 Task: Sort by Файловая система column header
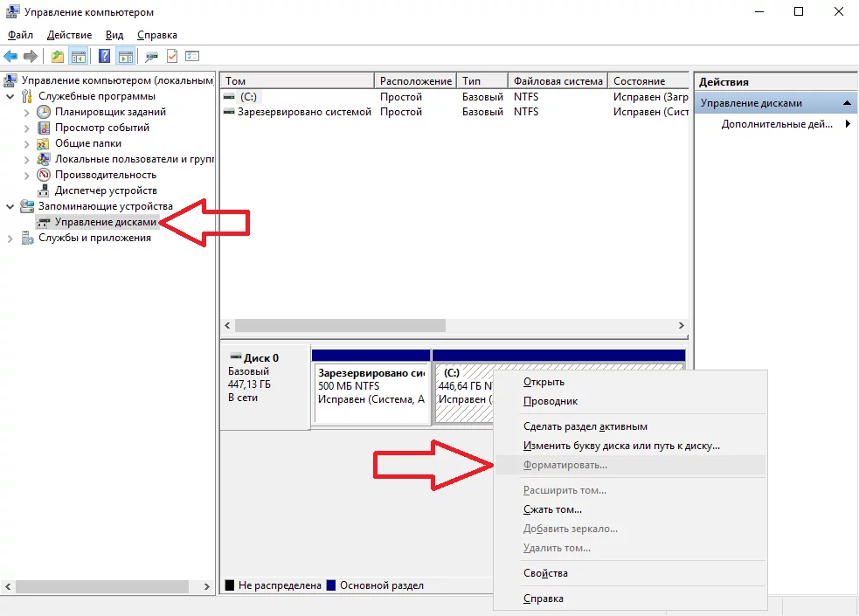pyautogui.click(x=558, y=81)
